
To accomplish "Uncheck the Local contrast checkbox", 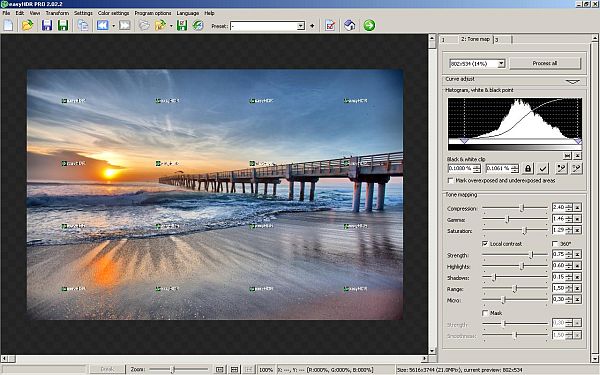I will (485, 244).
